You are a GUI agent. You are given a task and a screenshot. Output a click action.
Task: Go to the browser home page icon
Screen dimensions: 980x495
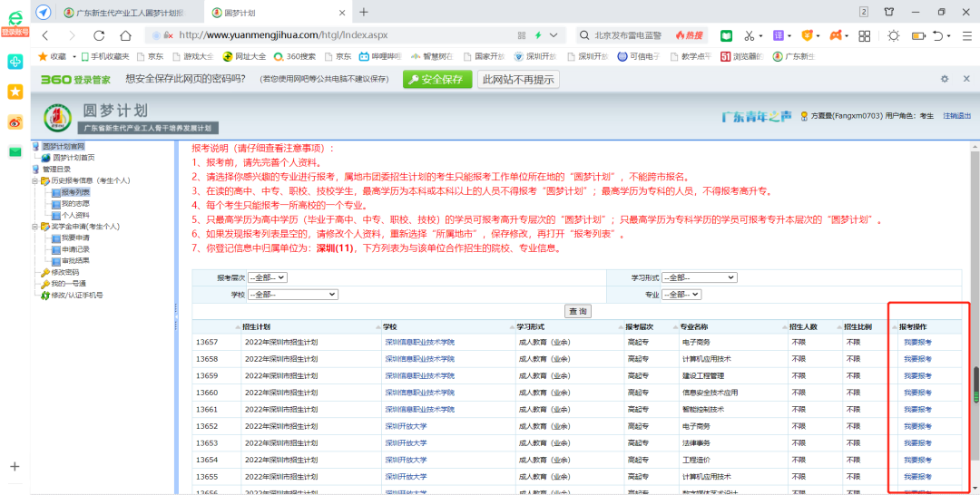(125, 35)
